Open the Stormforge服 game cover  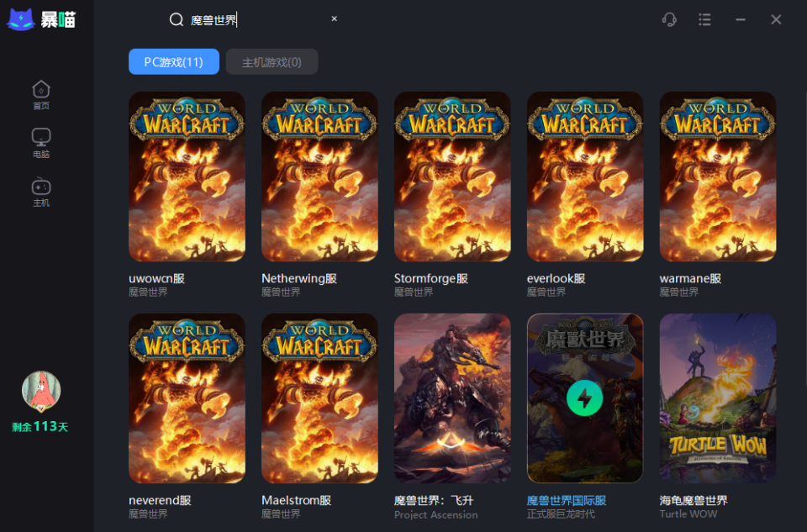pos(452,176)
